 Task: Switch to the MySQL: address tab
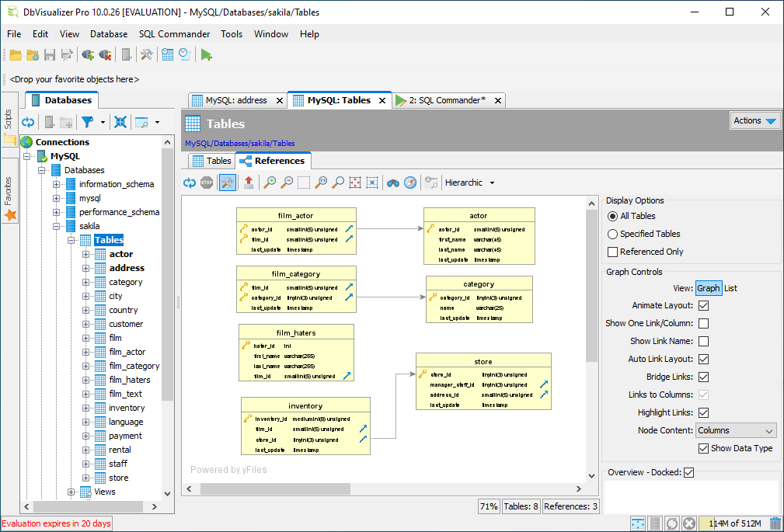pos(236,100)
